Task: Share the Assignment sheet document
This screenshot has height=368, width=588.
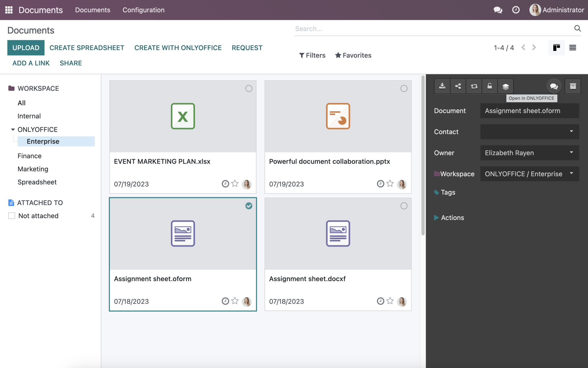Action: [x=458, y=86]
